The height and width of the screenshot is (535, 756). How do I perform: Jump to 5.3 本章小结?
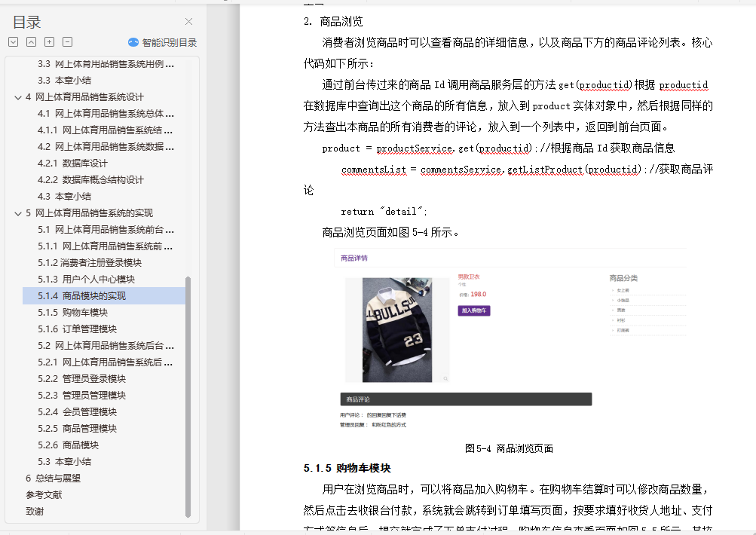[x=65, y=461]
